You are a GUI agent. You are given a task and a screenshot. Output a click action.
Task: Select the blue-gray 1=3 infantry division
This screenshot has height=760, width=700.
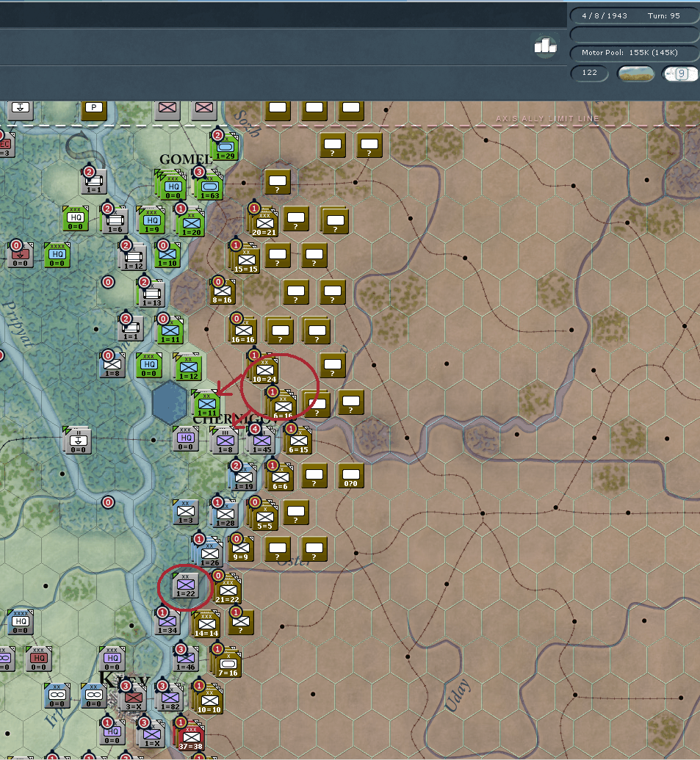click(186, 512)
